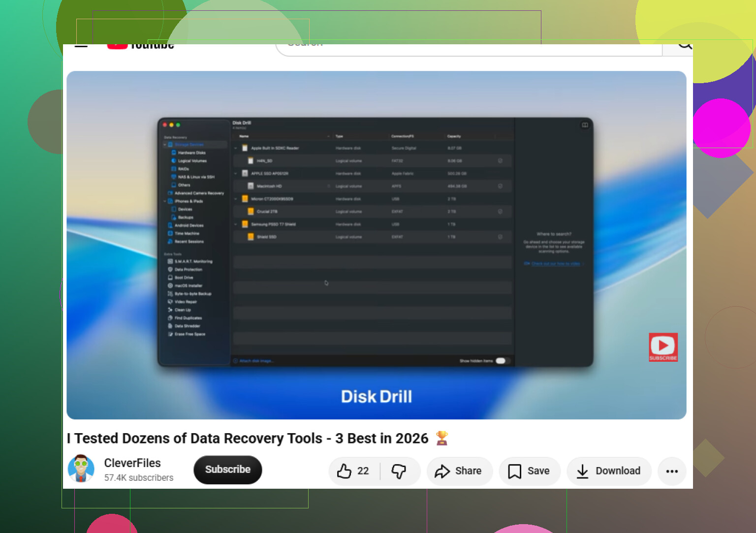This screenshot has width=756, height=533.
Task: Click the Download button
Action: 609,471
